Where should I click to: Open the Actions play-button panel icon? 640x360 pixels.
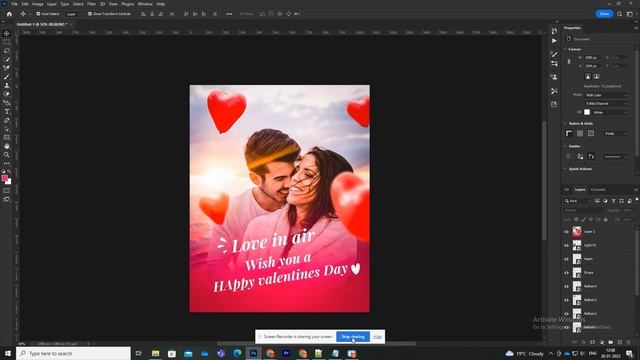click(x=554, y=41)
